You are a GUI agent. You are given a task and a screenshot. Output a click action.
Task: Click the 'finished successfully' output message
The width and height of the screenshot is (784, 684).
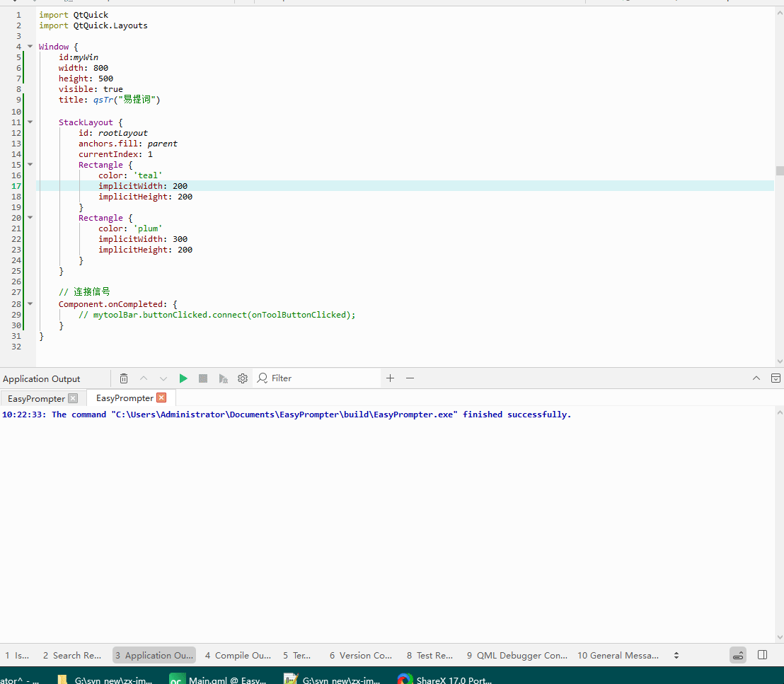pos(517,415)
